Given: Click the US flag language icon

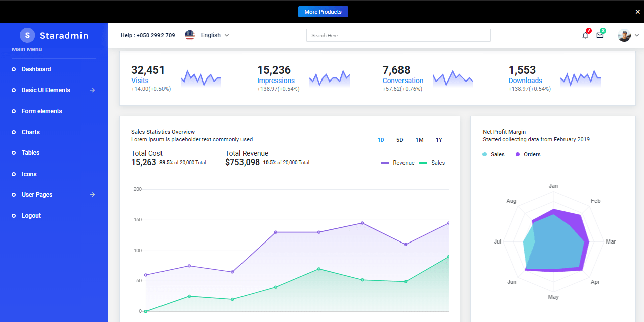Looking at the screenshot, I should click(189, 35).
